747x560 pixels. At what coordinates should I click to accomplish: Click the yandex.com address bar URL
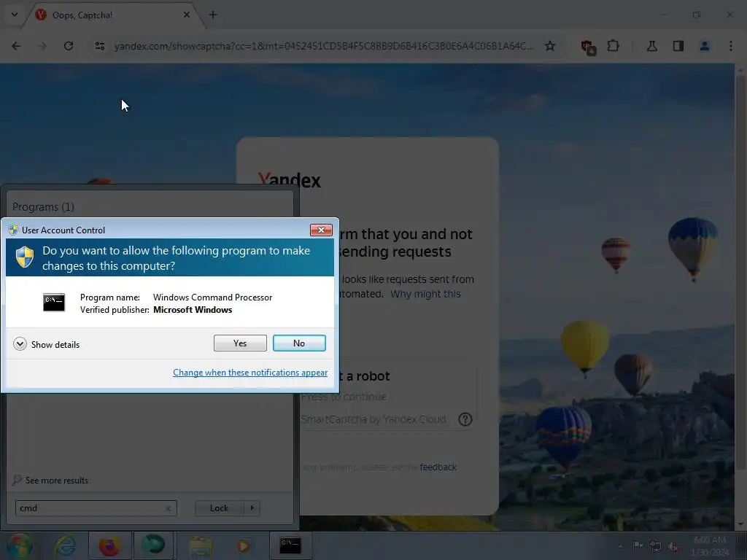324,46
